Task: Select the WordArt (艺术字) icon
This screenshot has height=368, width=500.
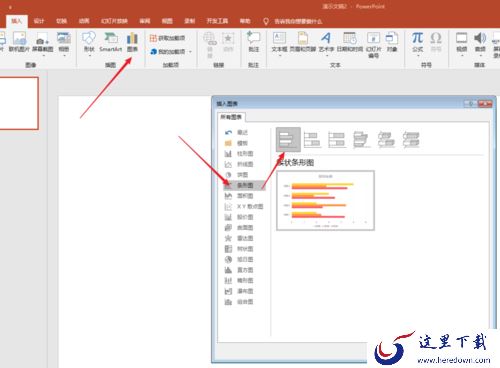Action: [326, 42]
